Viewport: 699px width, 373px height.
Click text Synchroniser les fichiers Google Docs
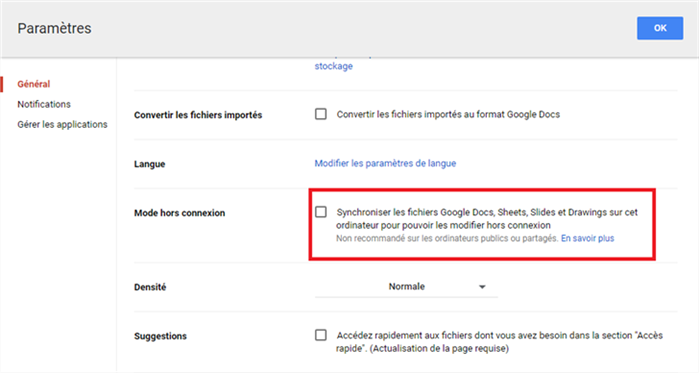[487, 218]
